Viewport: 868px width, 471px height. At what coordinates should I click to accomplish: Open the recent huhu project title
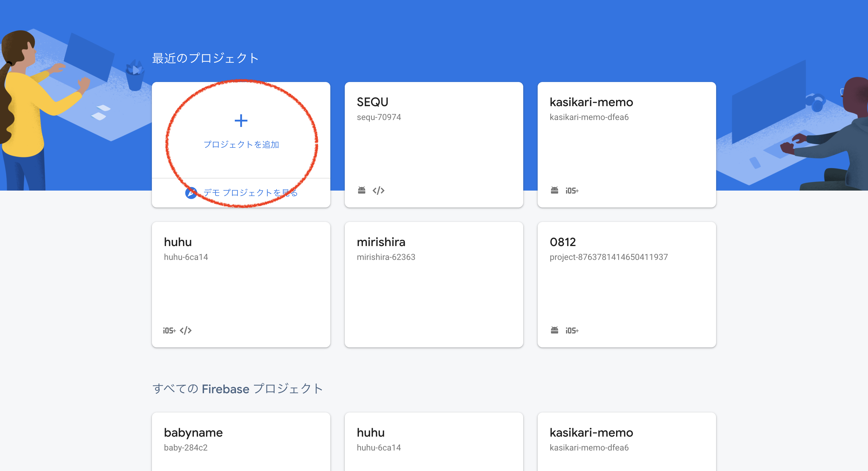pos(178,242)
